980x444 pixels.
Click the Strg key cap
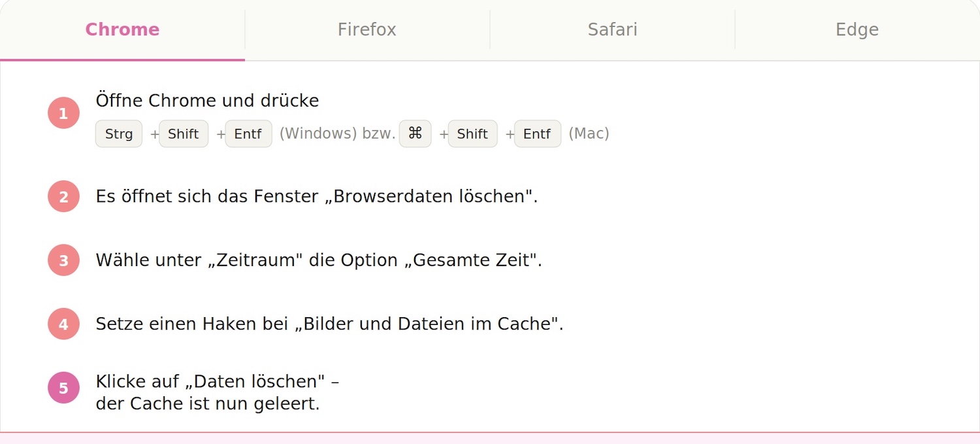point(119,134)
